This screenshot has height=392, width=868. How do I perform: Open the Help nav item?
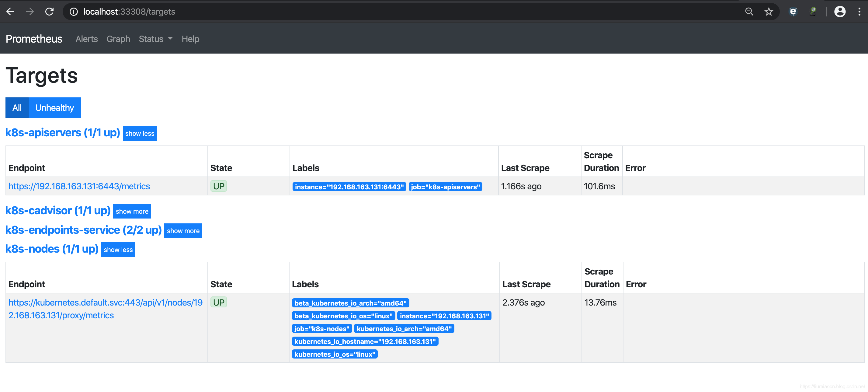190,39
